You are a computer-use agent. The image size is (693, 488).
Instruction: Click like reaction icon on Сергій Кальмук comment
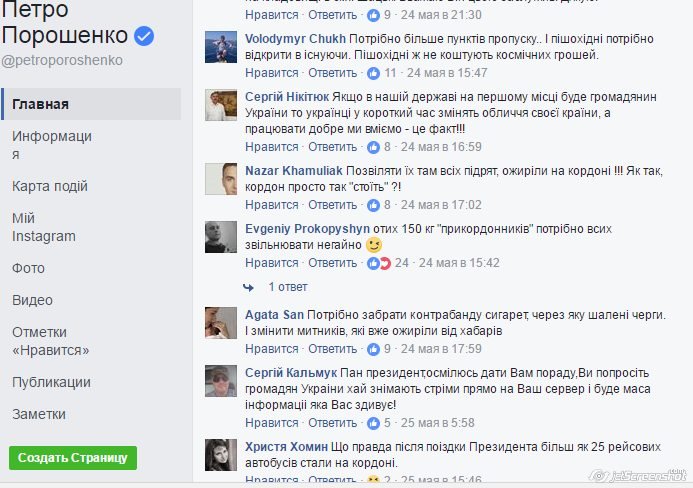point(373,423)
